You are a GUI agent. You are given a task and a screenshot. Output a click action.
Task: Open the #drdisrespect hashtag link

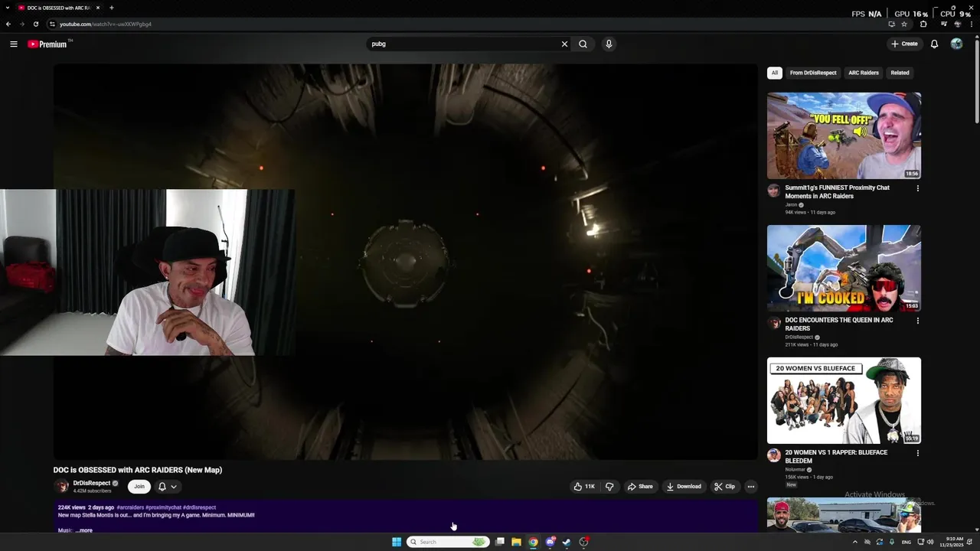click(x=199, y=507)
